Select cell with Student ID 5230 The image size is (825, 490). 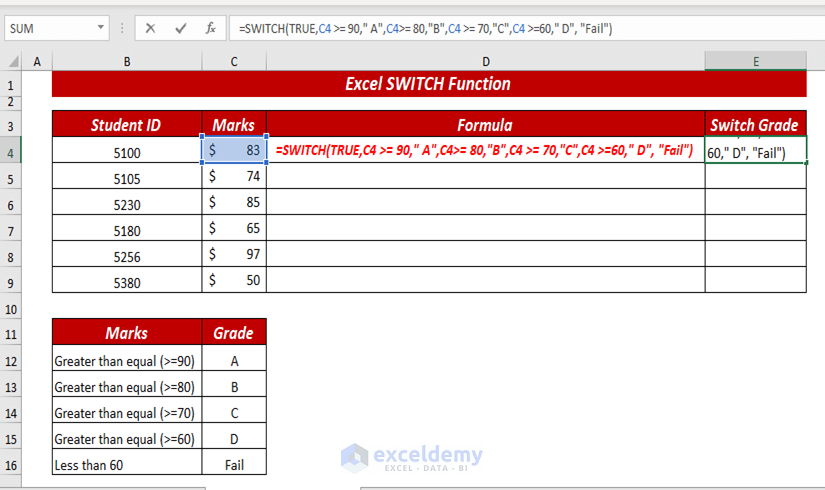pyautogui.click(x=127, y=204)
